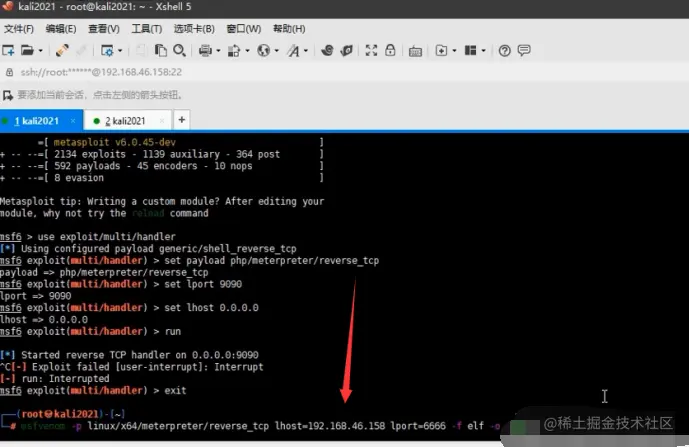Click the connect/reconnect pencil icon
689x447 pixels.
point(62,51)
